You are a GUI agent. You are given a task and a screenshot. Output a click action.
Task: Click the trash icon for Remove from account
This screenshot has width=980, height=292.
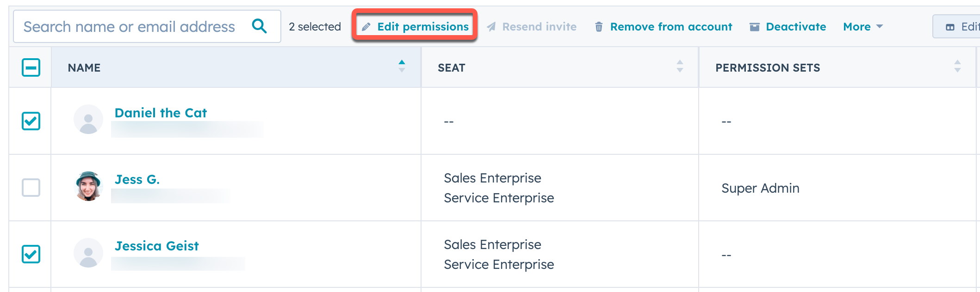pyautogui.click(x=599, y=27)
